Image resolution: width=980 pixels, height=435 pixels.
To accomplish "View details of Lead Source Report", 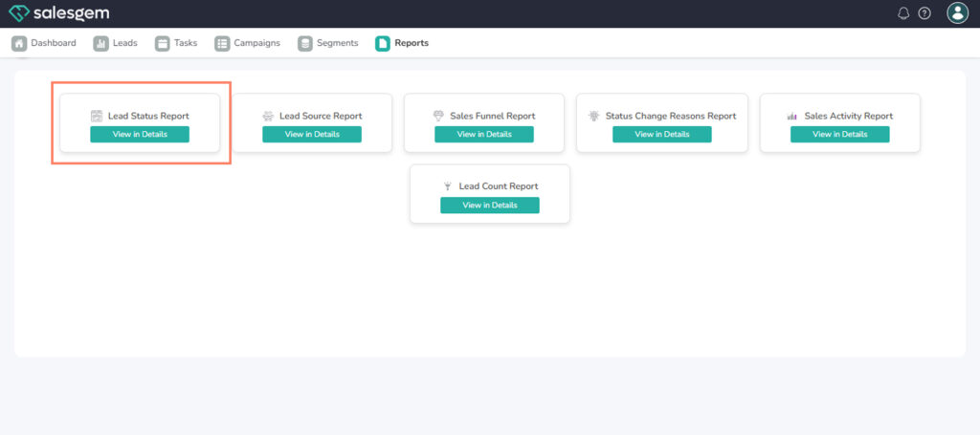I will [312, 135].
